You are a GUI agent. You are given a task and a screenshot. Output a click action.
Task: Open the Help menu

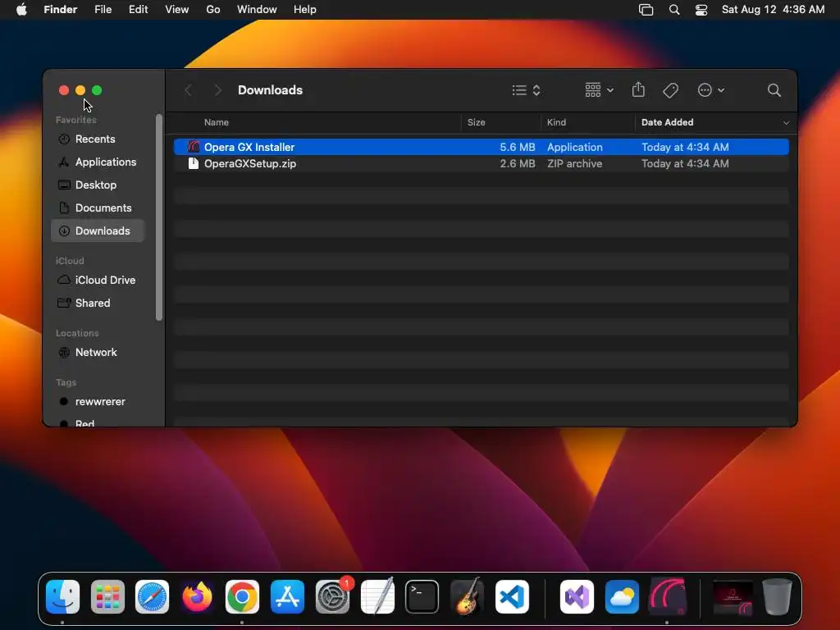pos(305,10)
